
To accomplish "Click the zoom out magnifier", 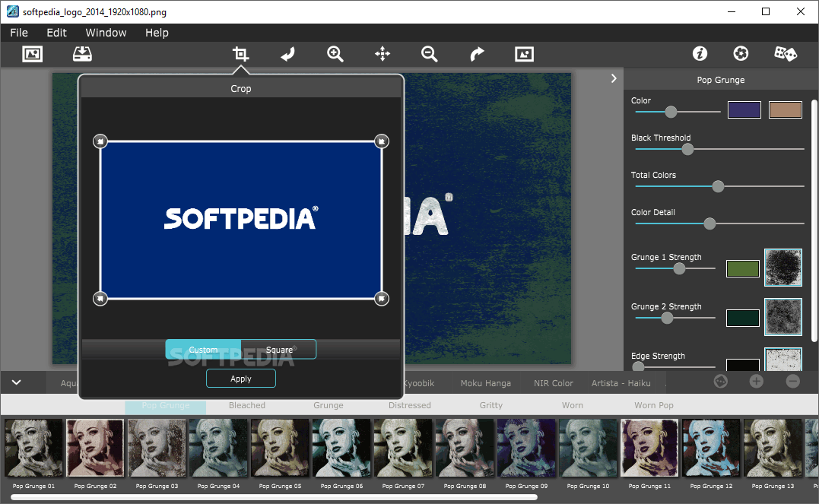I will 430,54.
